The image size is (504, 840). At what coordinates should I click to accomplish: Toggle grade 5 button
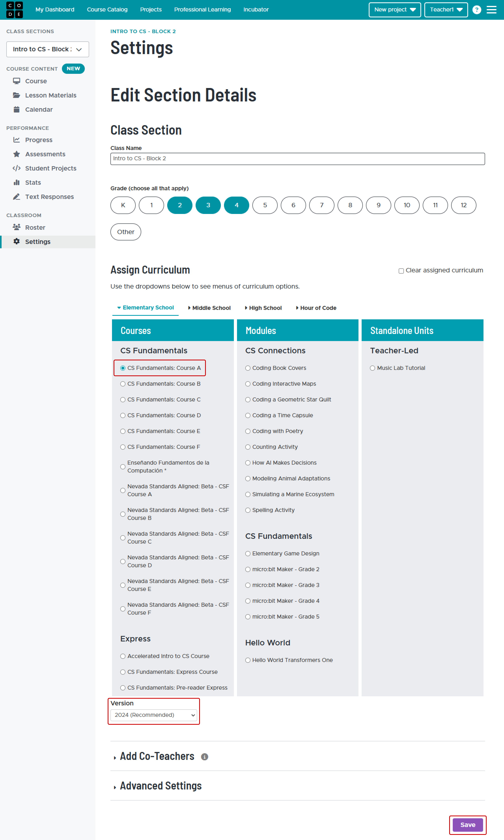[265, 205]
